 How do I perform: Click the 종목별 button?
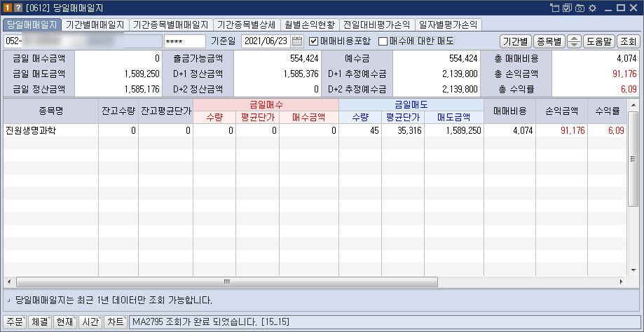coord(549,41)
